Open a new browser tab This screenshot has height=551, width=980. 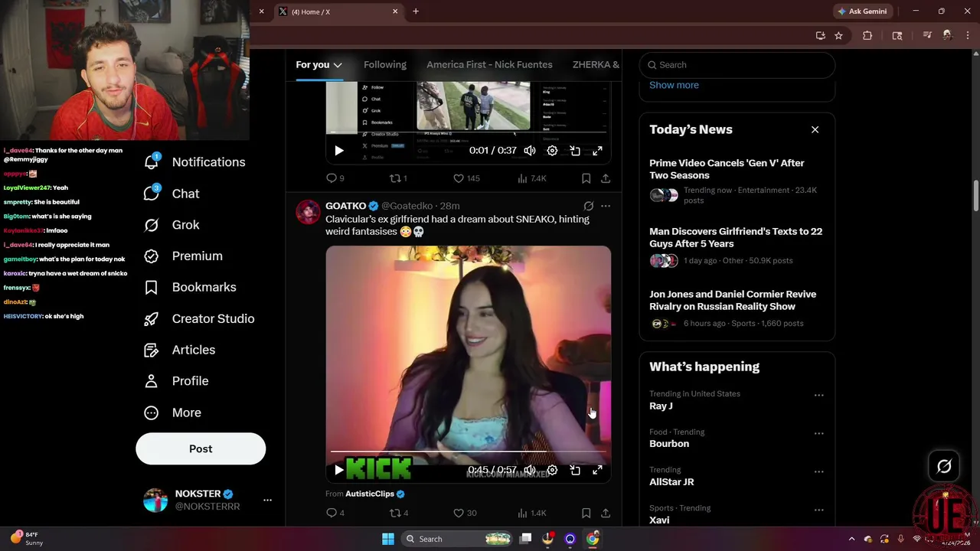coord(416,11)
